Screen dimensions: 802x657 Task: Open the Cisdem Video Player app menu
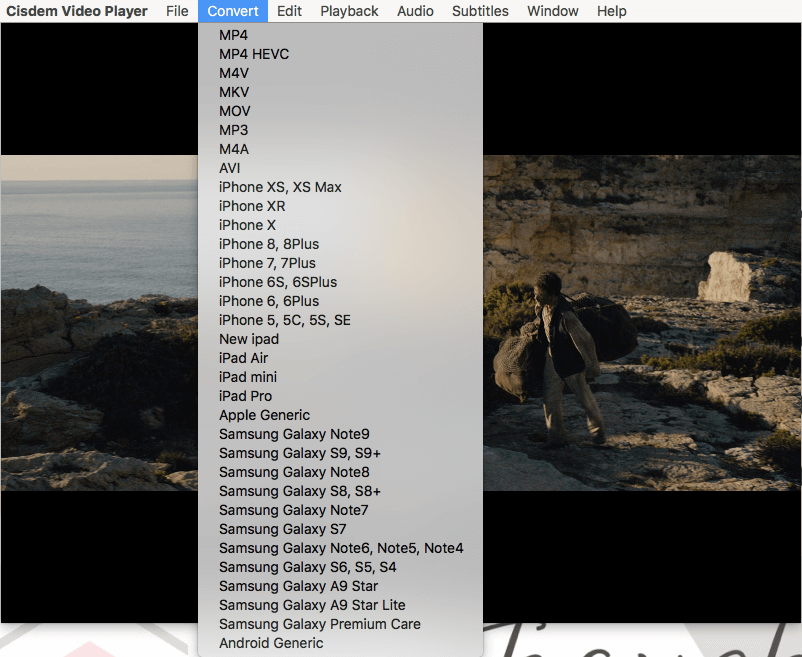77,11
